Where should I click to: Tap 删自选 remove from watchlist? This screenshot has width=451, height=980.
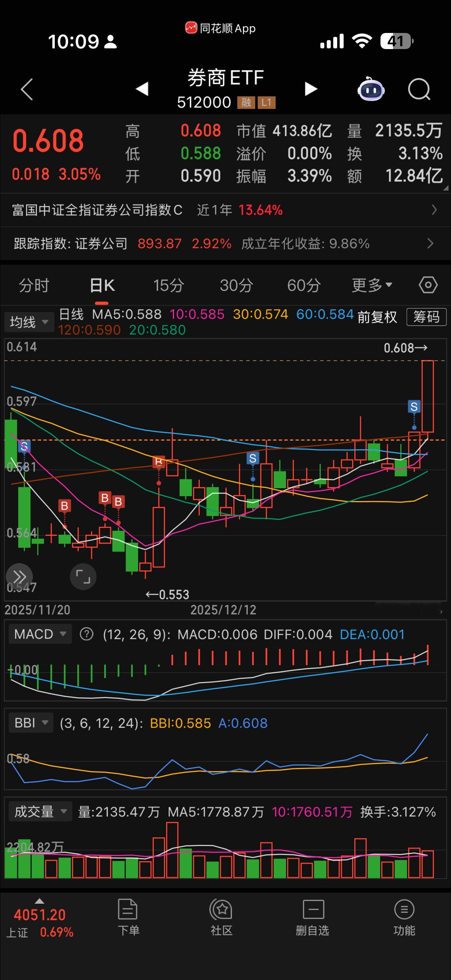point(312,918)
